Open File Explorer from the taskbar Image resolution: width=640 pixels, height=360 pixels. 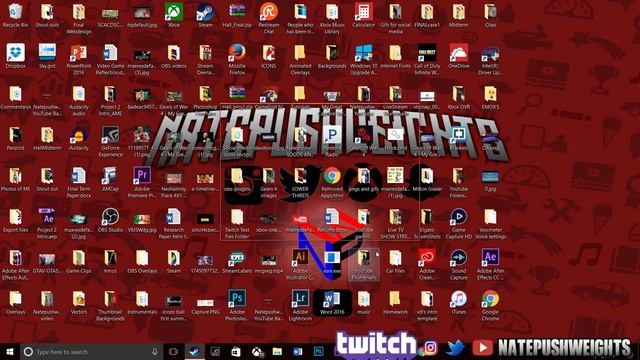pos(277,351)
